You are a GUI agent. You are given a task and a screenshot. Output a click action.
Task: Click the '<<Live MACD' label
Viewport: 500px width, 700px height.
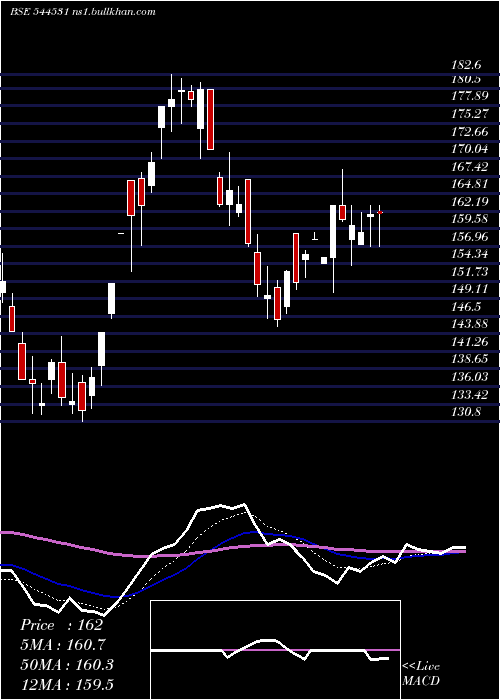[421, 674]
